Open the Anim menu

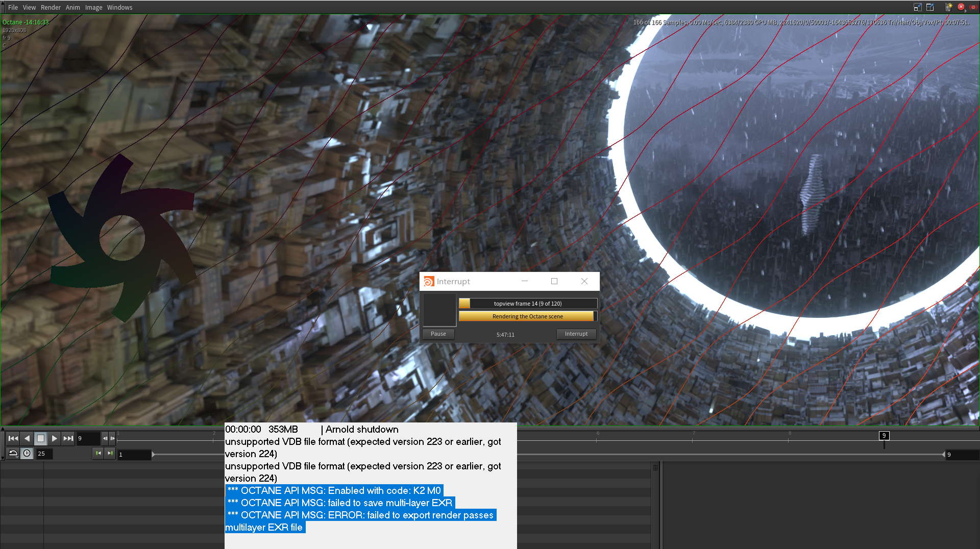[72, 7]
